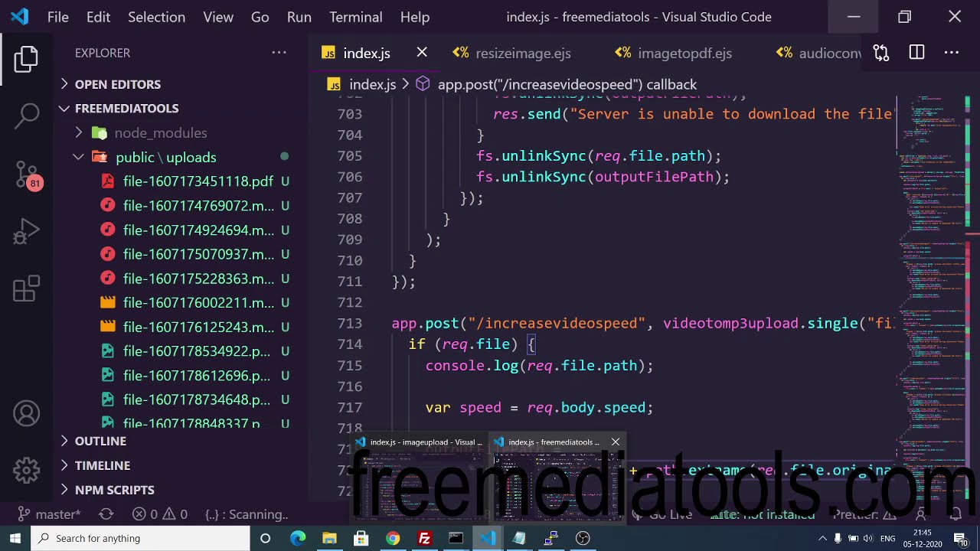Open Explorer views and more actions ellipsis
Viewport: 980px width, 551px height.
click(x=279, y=53)
